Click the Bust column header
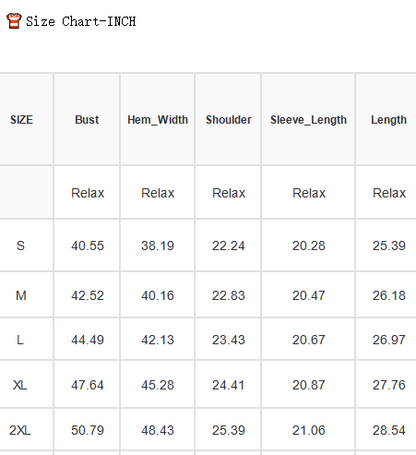416x455 pixels. (x=87, y=120)
